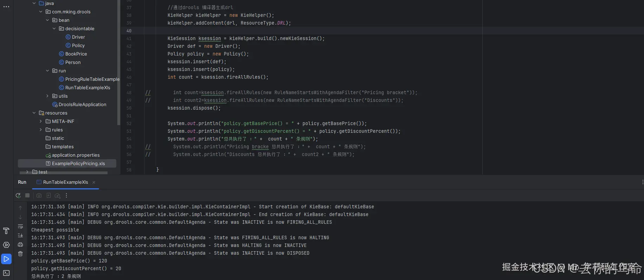Print the console output
The height and width of the screenshot is (280, 644).
pyautogui.click(x=20, y=245)
